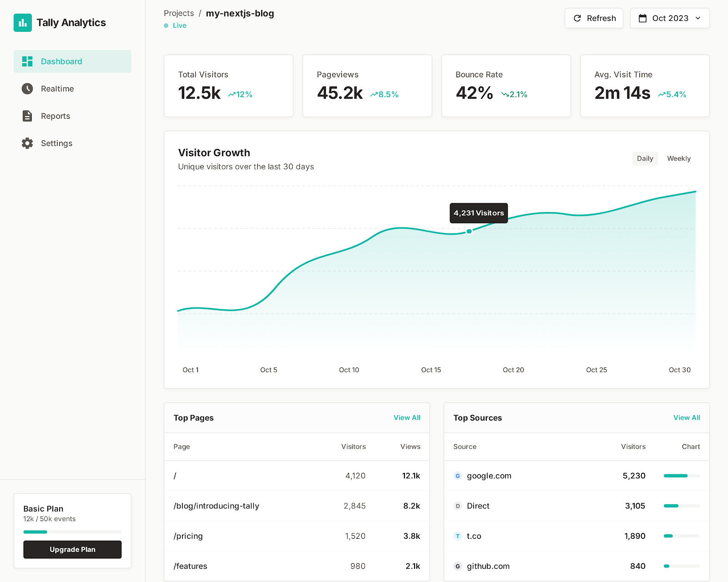The height and width of the screenshot is (582, 728).
Task: Open Settings with the gear icon
Action: (27, 143)
